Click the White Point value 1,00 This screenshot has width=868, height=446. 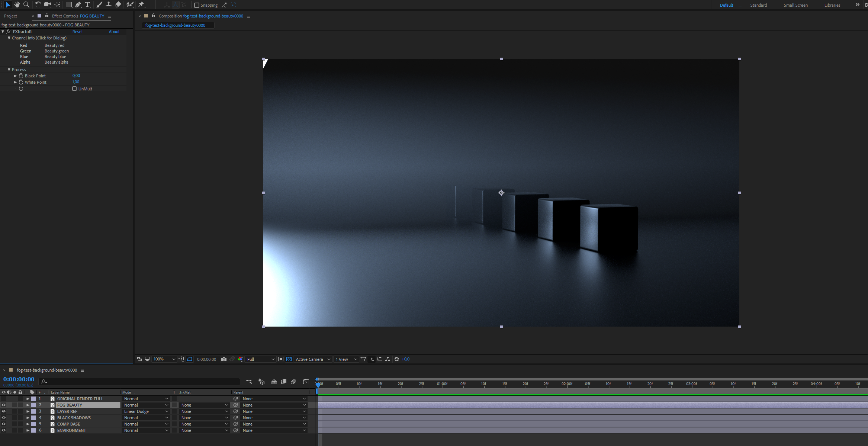(76, 82)
